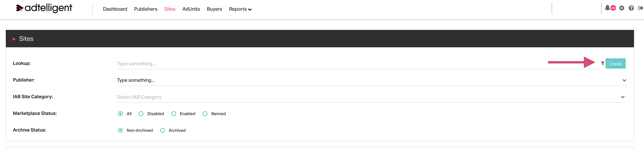Image resolution: width=644 pixels, height=151 pixels.
Task: Navigate to AdUnits
Action: [x=191, y=9]
